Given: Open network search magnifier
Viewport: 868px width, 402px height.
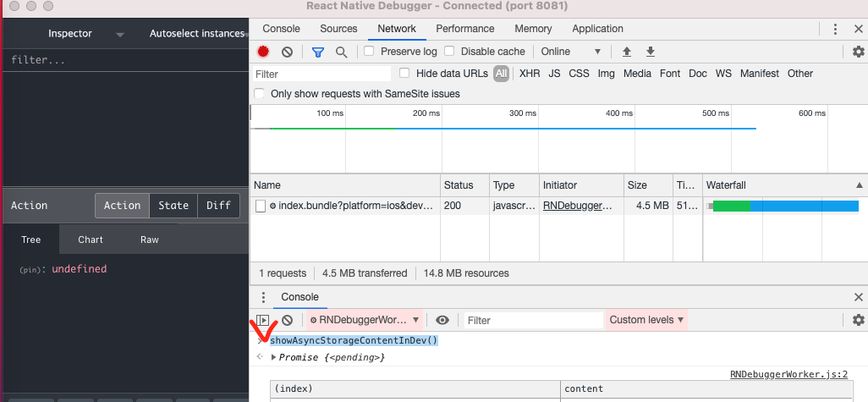Looking at the screenshot, I should point(342,52).
